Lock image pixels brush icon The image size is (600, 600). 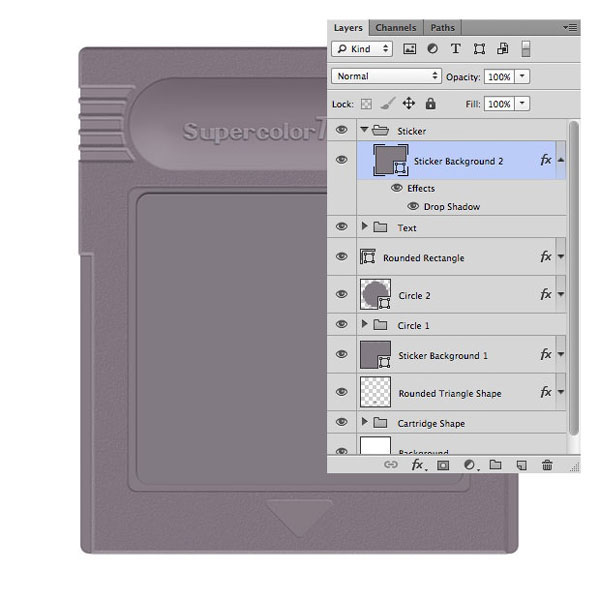[x=388, y=103]
